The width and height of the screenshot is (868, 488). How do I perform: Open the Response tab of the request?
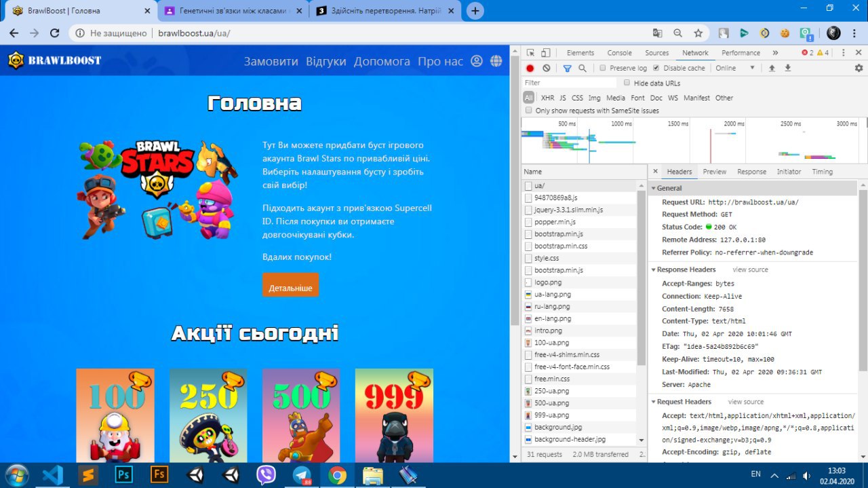[x=751, y=172]
